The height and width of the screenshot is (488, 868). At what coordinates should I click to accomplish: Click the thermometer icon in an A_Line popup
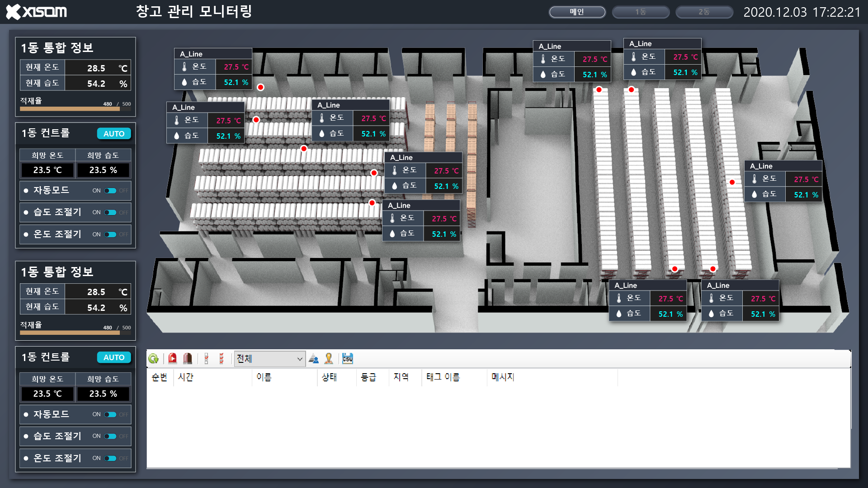coord(185,66)
